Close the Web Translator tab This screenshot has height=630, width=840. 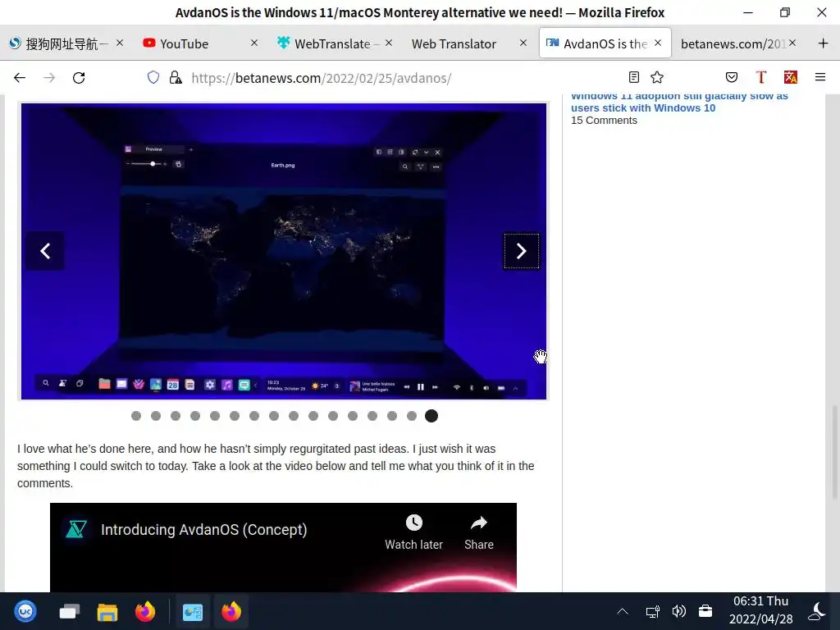click(523, 43)
